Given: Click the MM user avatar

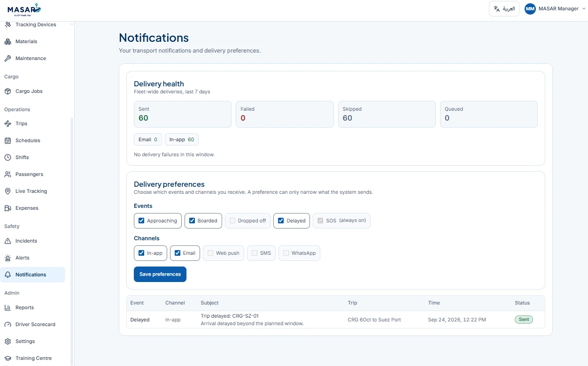Looking at the screenshot, I should tap(530, 8).
